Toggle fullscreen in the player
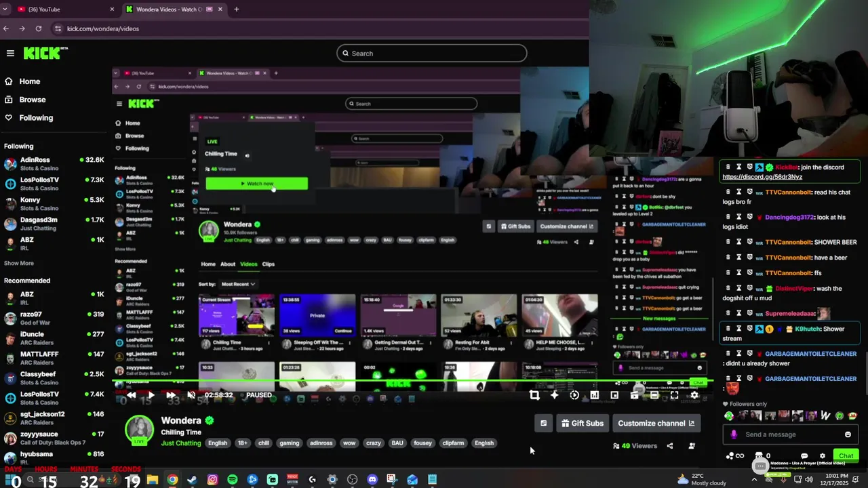Screen dimensions: 868x488 click(674, 395)
